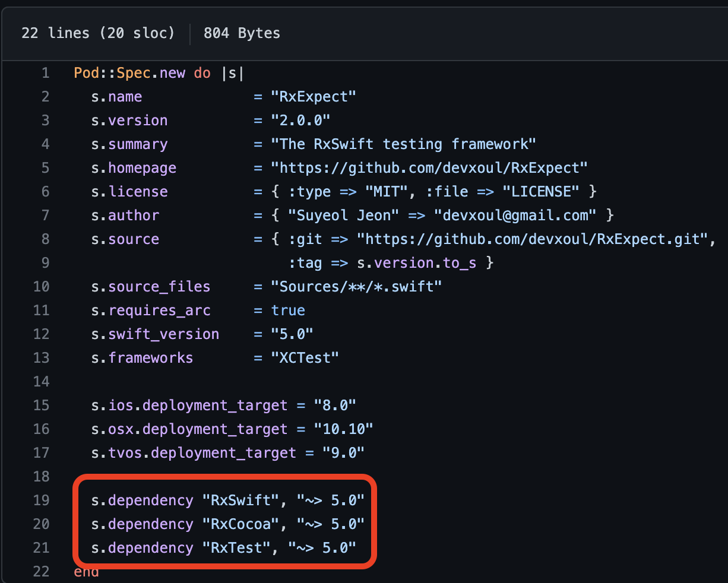Click the "RxSwift" dependency string
This screenshot has width=728, height=583.
tap(241, 500)
